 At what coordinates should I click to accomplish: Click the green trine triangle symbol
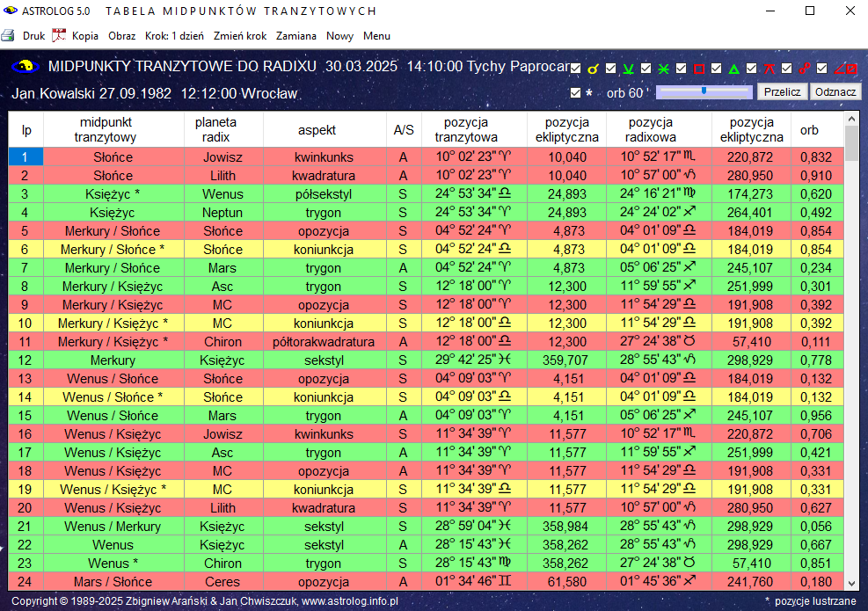point(734,69)
